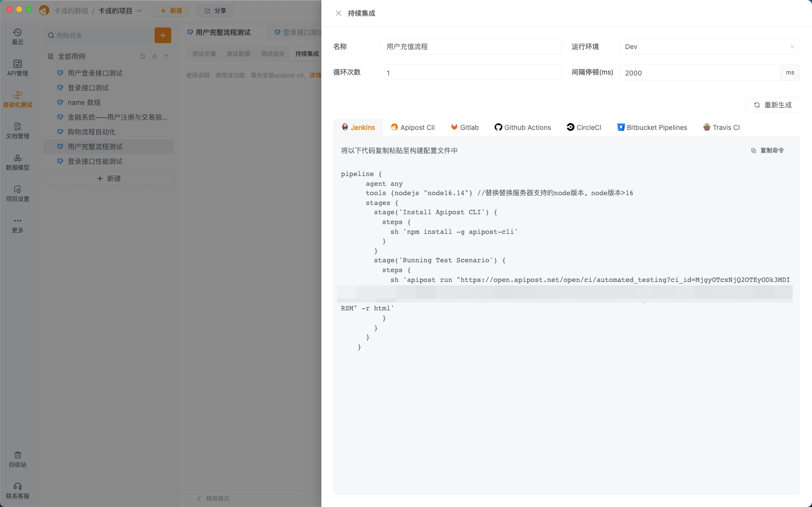Click the refresh icon in 全部用例 row
This screenshot has width=812, height=507.
pos(143,56)
